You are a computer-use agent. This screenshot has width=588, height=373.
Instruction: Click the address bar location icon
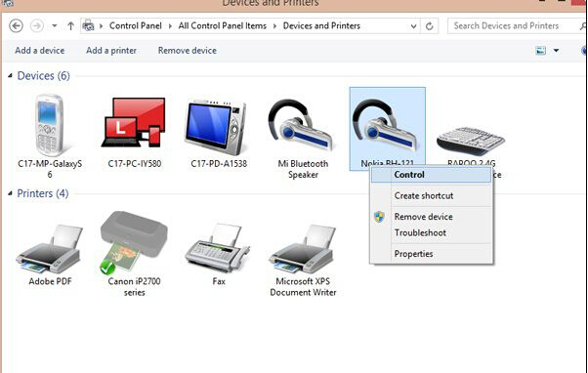coord(89,25)
